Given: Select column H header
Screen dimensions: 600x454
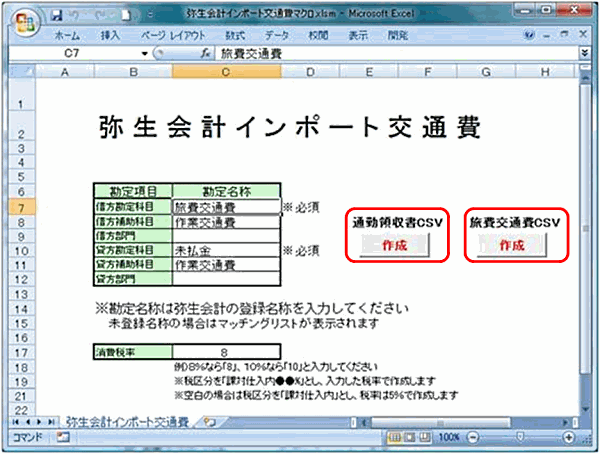Looking at the screenshot, I should pos(545,72).
